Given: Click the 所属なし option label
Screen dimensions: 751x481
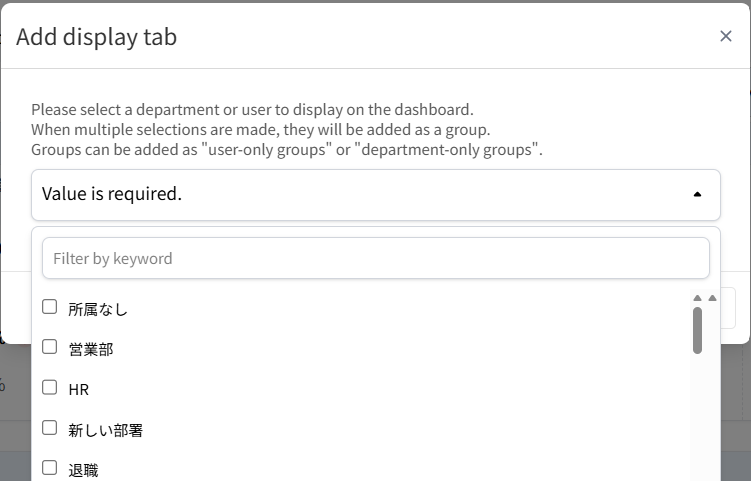Looking at the screenshot, I should pos(98,309).
